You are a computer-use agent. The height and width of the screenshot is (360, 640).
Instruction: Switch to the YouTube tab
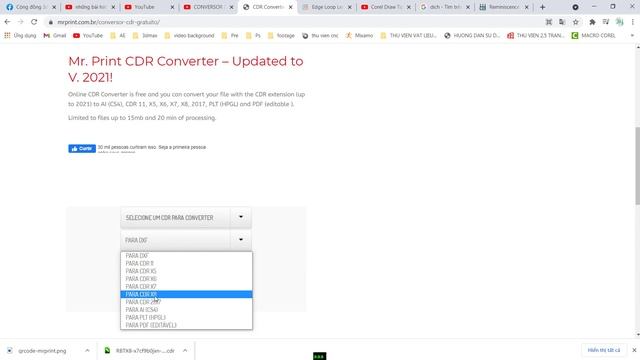click(x=149, y=7)
